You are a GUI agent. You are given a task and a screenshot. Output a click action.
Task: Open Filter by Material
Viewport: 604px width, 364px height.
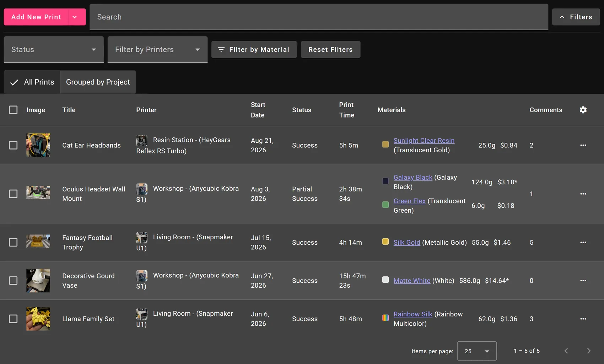[x=254, y=49]
